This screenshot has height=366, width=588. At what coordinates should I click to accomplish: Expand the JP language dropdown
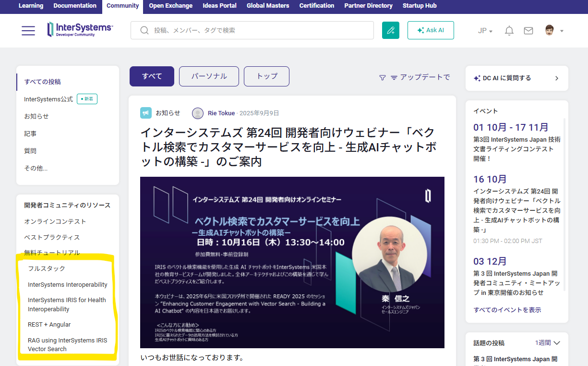(485, 31)
